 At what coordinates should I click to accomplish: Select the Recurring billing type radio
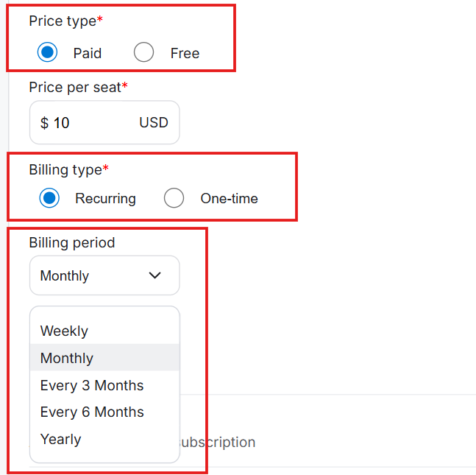49,198
